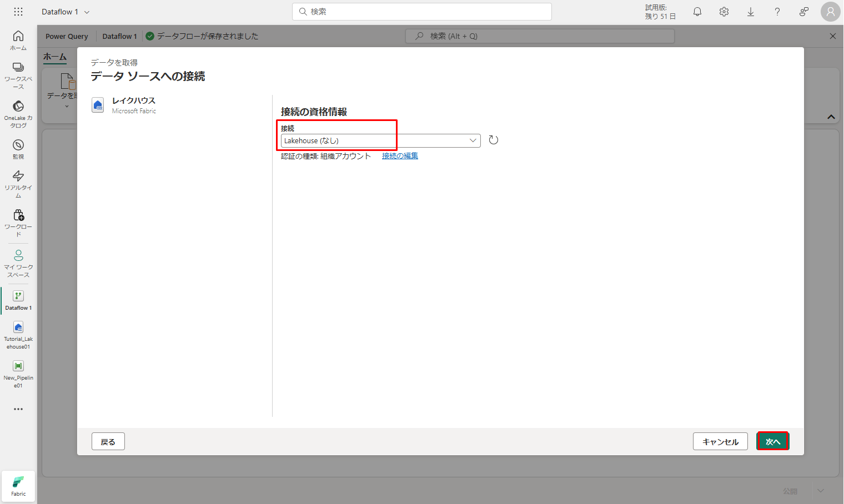Click the データ ソースへの接続 heading

pos(148,76)
